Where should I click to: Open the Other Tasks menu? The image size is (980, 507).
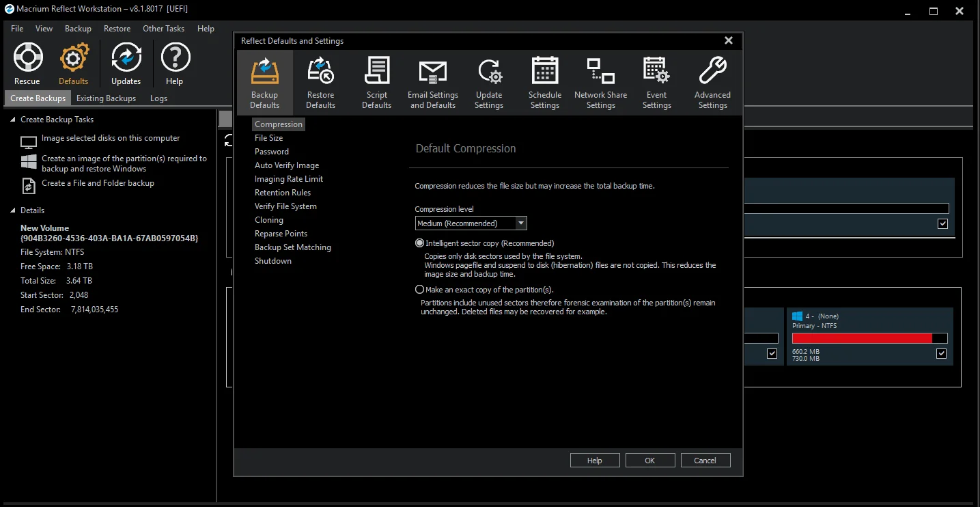pos(163,29)
